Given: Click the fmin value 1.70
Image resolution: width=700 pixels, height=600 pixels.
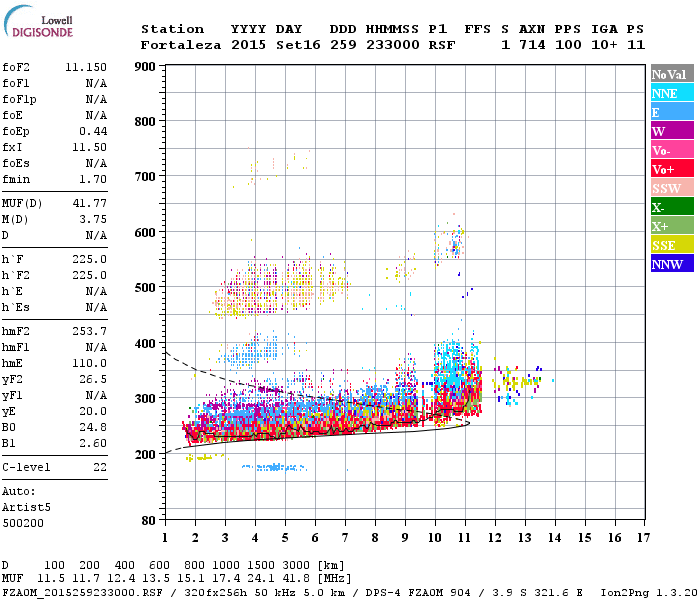Looking at the screenshot, I should [93, 179].
